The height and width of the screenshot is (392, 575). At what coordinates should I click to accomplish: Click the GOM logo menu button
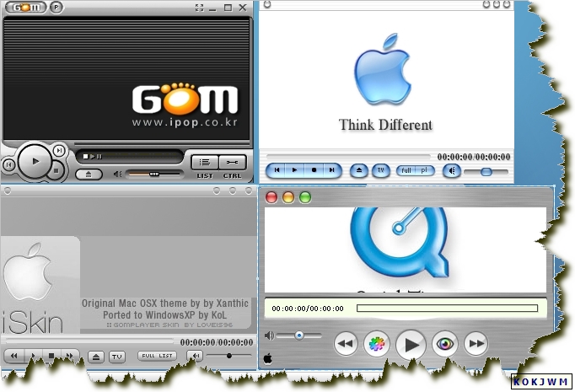click(x=25, y=8)
